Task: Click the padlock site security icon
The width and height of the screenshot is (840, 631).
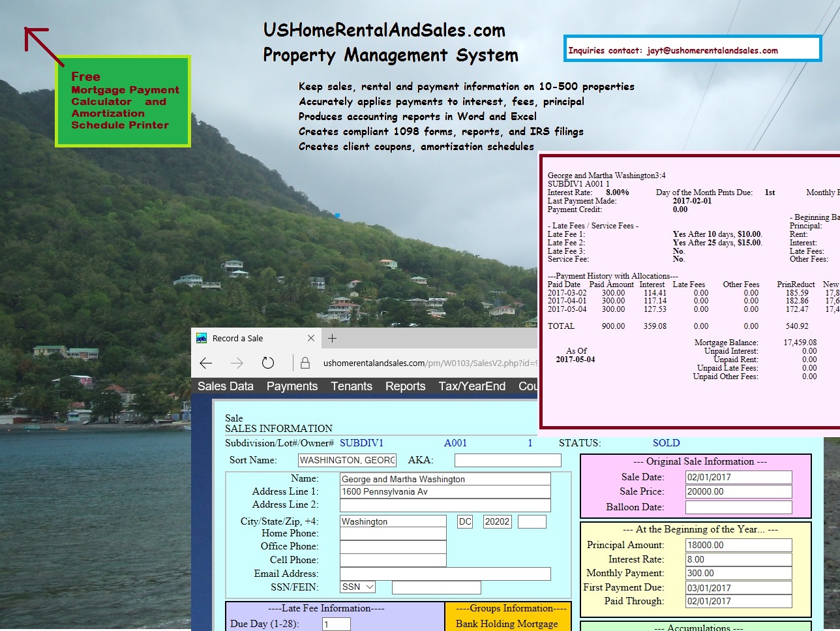Action: (305, 363)
